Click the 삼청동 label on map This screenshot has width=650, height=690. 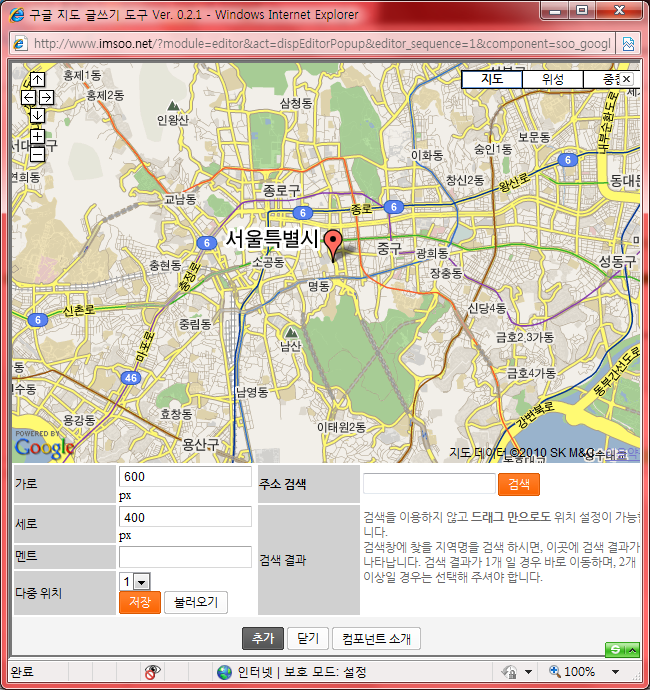296,103
